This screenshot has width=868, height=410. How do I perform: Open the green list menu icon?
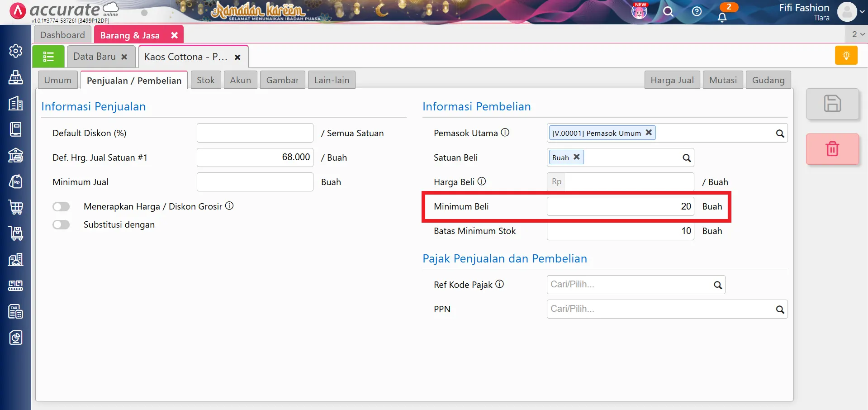click(48, 56)
